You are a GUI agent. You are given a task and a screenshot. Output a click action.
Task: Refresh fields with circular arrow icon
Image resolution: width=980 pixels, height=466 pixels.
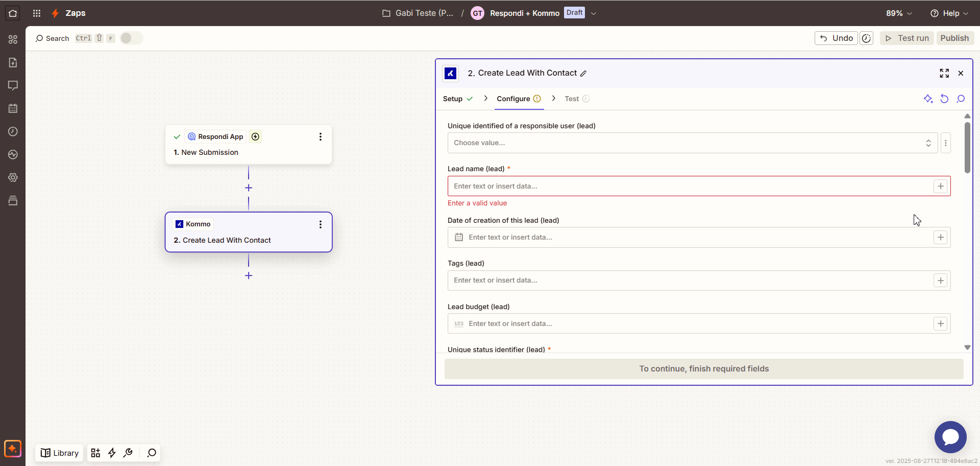coord(944,99)
